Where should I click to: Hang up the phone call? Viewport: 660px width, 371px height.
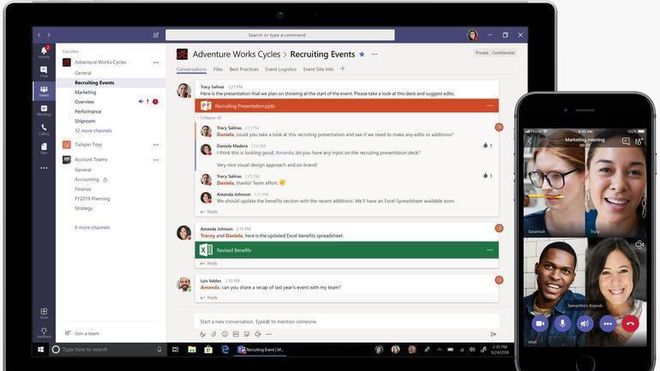point(630,323)
